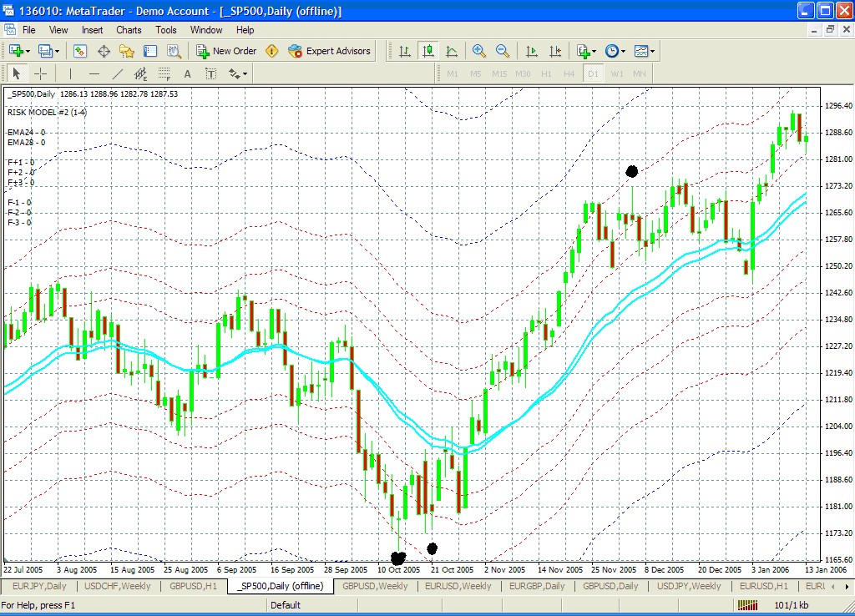
Task: Click the black dot marker above November 2005 candles
Action: coord(632,171)
